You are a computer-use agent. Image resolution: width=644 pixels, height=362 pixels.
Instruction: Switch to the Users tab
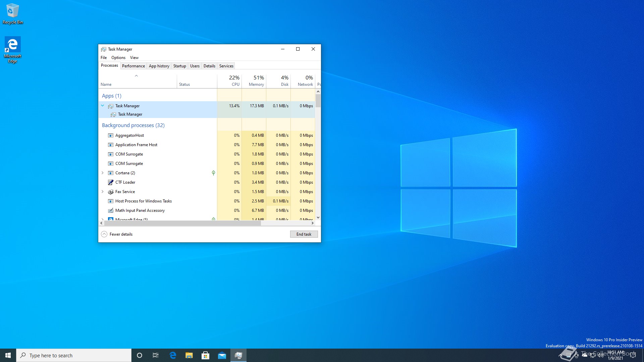pos(195,66)
